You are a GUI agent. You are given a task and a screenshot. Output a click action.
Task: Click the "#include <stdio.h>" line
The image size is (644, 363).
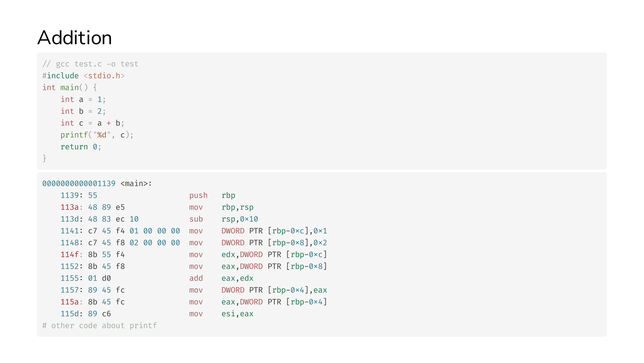tap(84, 76)
